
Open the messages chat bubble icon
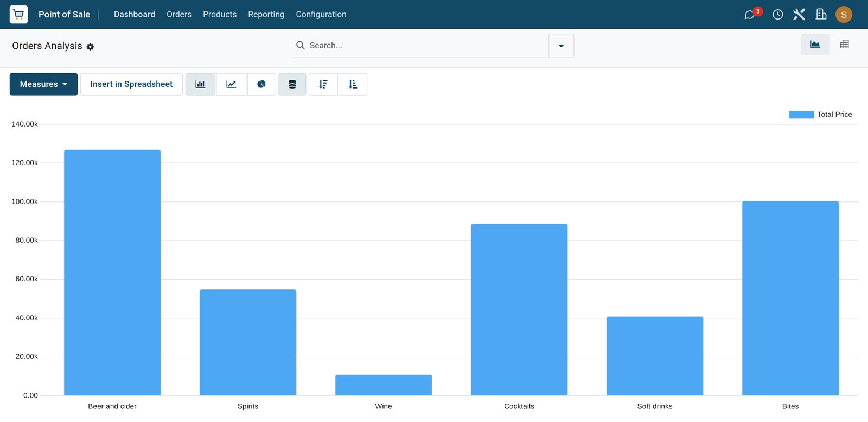(750, 15)
